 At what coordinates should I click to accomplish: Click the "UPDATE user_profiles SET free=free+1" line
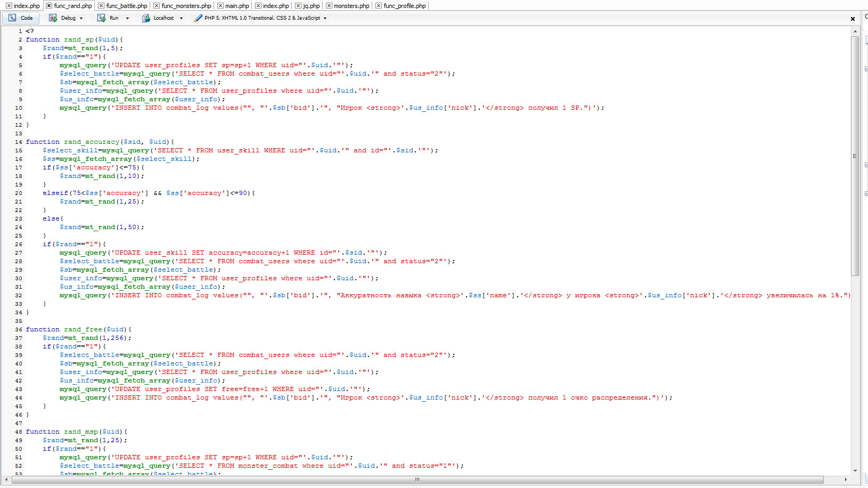tap(215, 389)
